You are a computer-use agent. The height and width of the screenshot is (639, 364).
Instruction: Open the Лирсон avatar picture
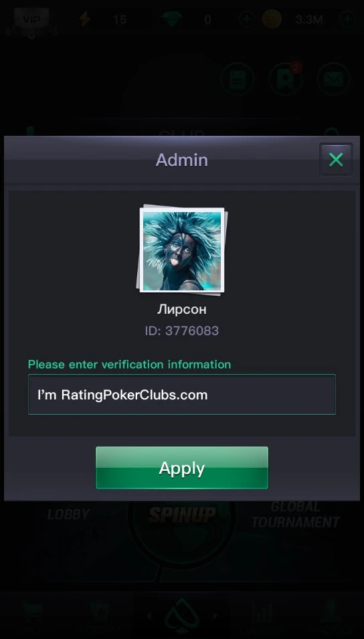182,250
